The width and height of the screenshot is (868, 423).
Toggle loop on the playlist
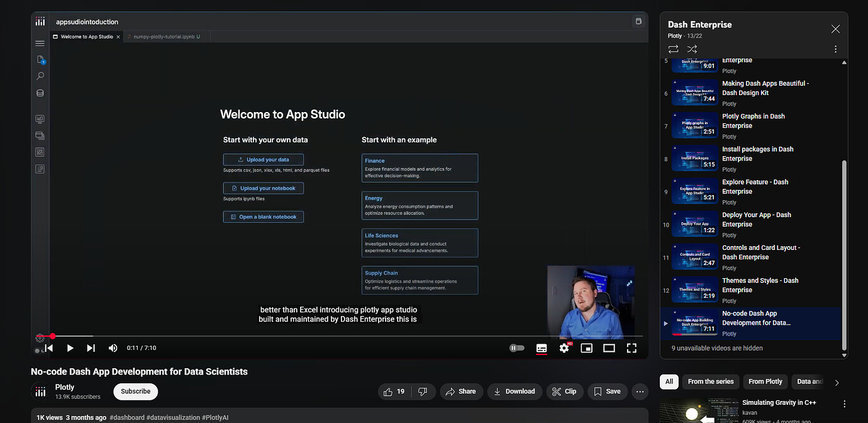tap(672, 49)
